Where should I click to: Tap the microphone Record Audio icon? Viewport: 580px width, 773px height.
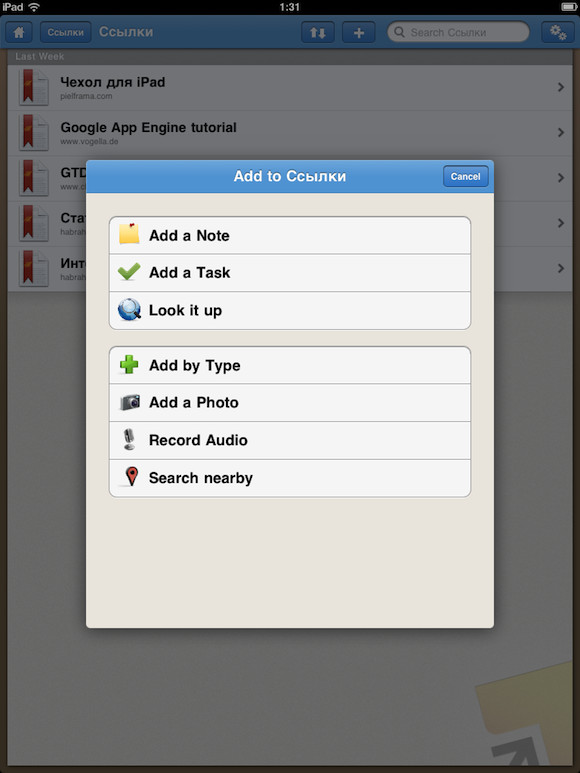coord(129,439)
